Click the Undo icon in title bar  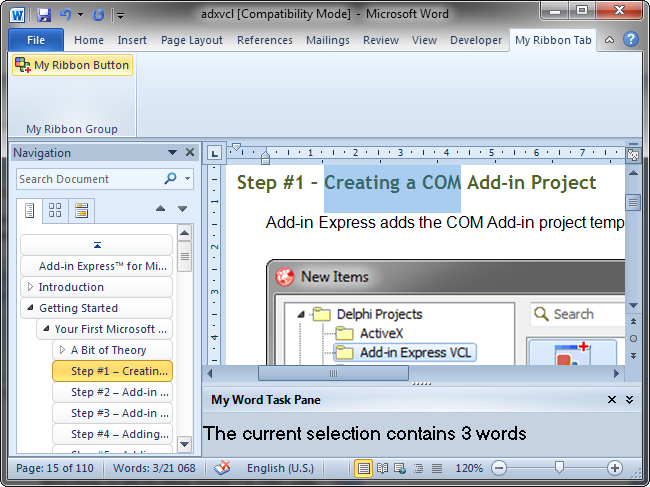(x=65, y=15)
